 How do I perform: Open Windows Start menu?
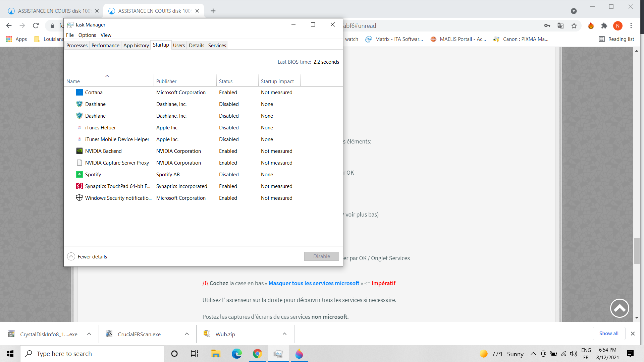click(10, 354)
